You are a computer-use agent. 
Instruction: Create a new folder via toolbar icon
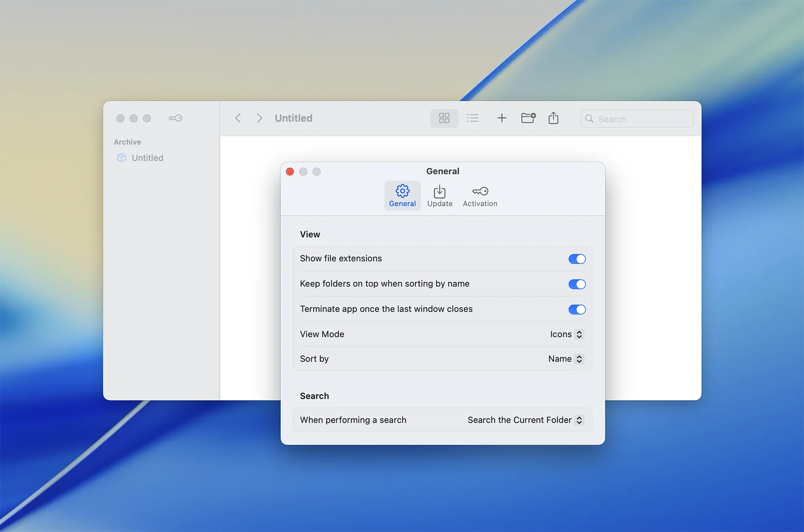[528, 118]
